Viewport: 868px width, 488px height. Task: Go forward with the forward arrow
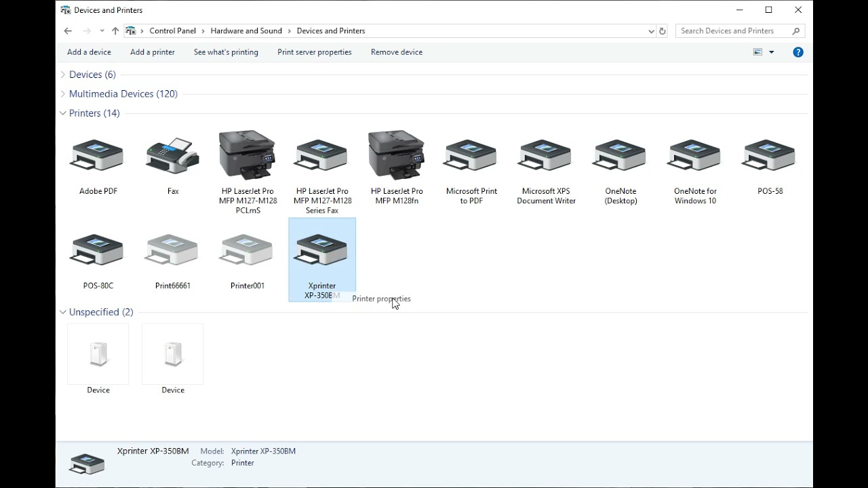(x=87, y=31)
